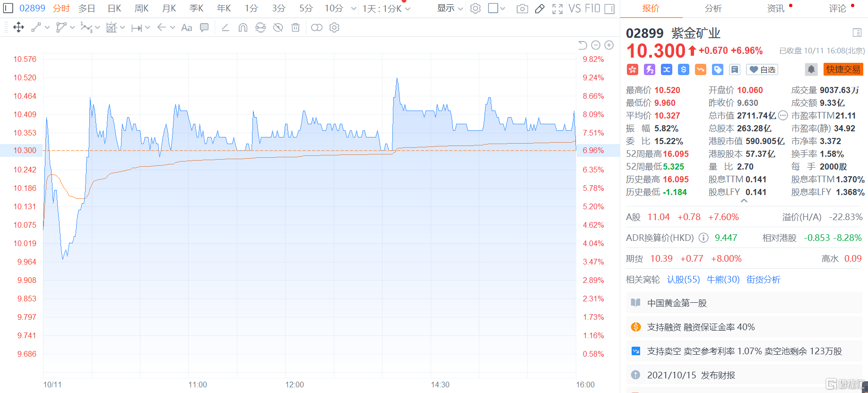Collapse the quote details chevron

(x=744, y=201)
